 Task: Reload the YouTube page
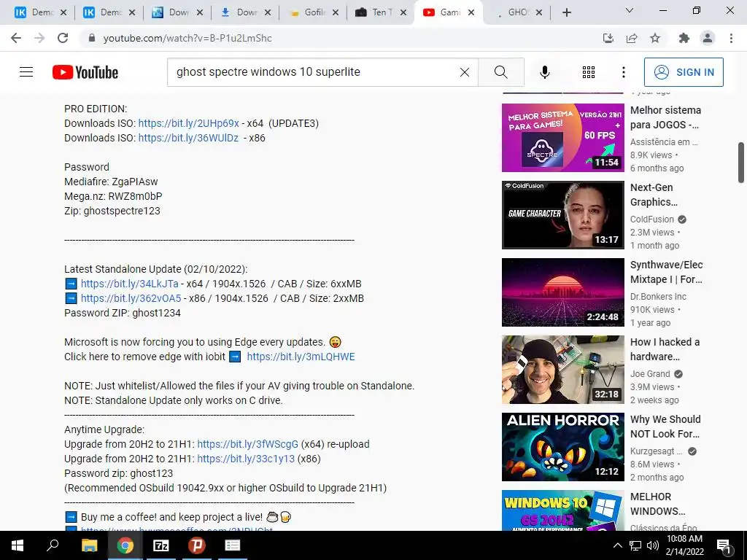click(x=63, y=38)
